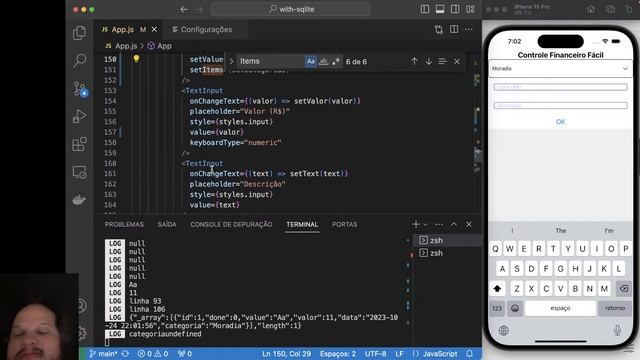
Task: Open the Moradia category dropdown in simulator
Action: click(x=560, y=69)
